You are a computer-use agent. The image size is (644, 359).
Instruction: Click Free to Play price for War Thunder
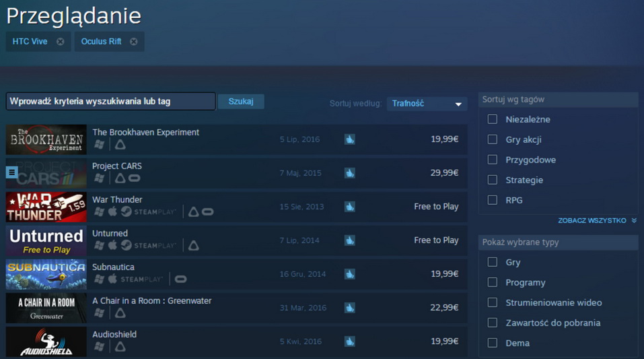click(436, 206)
